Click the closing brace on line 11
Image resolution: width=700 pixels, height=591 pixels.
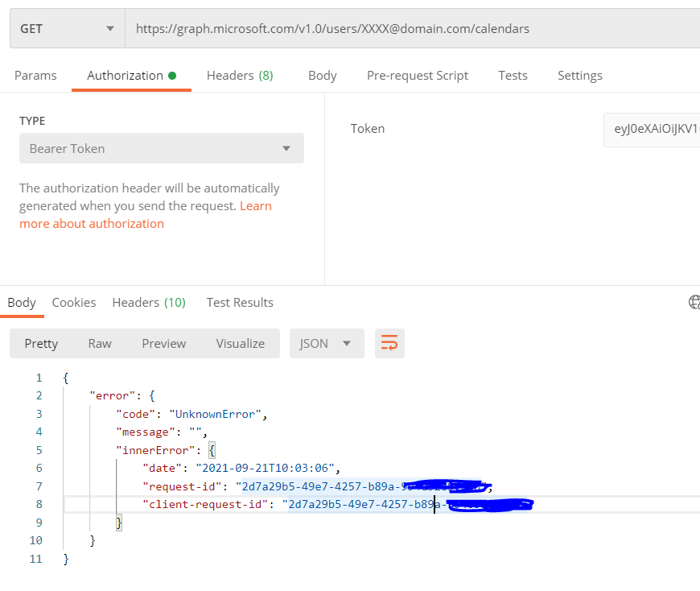pos(66,558)
